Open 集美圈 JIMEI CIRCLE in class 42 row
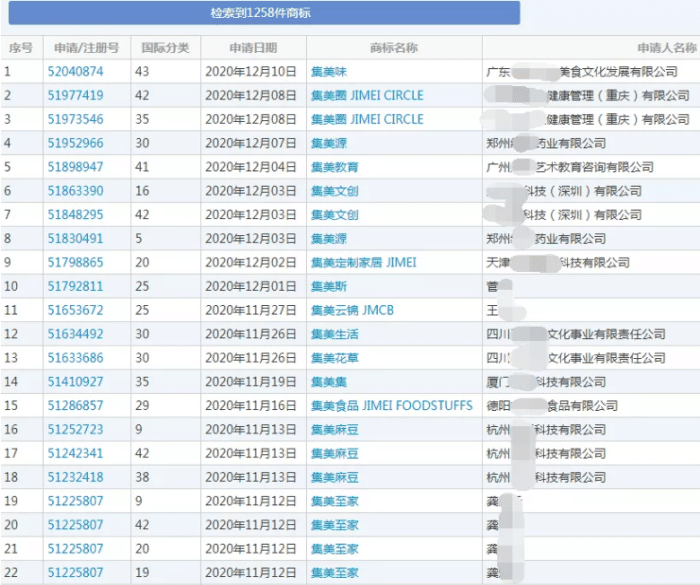The height and width of the screenshot is (585, 700). tap(367, 95)
